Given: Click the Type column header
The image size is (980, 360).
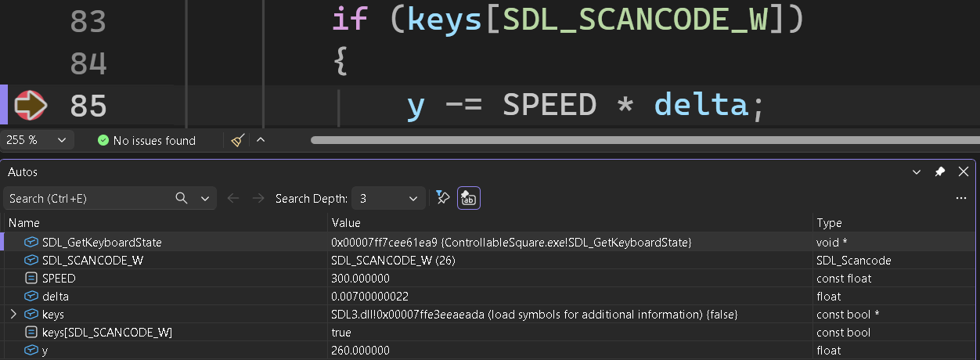Looking at the screenshot, I should pos(829,223).
